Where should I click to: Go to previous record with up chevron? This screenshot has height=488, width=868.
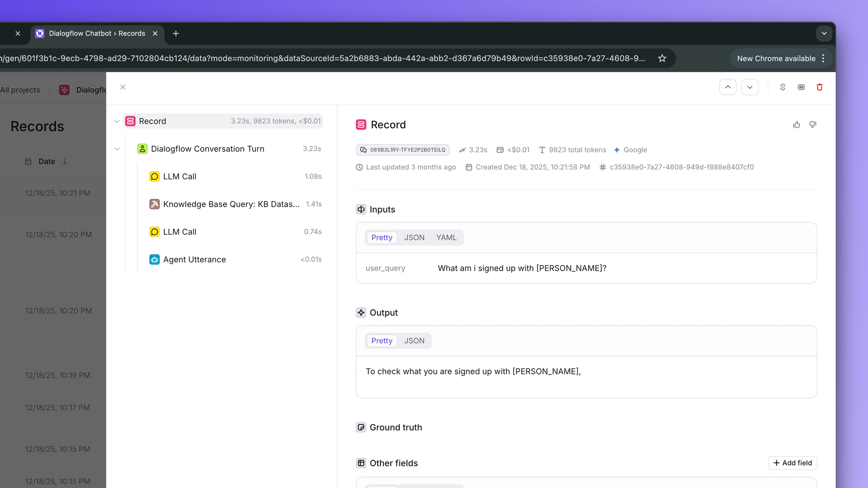(728, 87)
